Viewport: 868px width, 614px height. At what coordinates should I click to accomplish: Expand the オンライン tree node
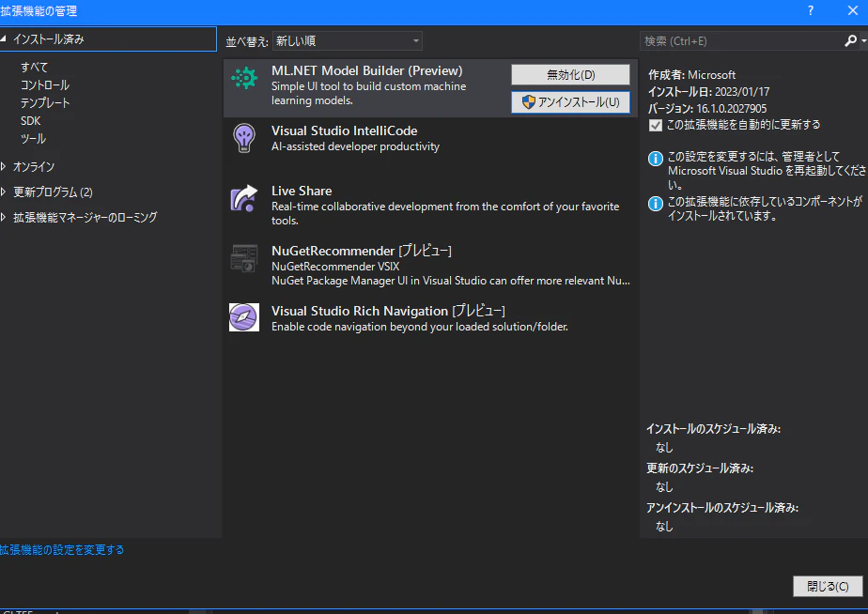tap(4, 166)
